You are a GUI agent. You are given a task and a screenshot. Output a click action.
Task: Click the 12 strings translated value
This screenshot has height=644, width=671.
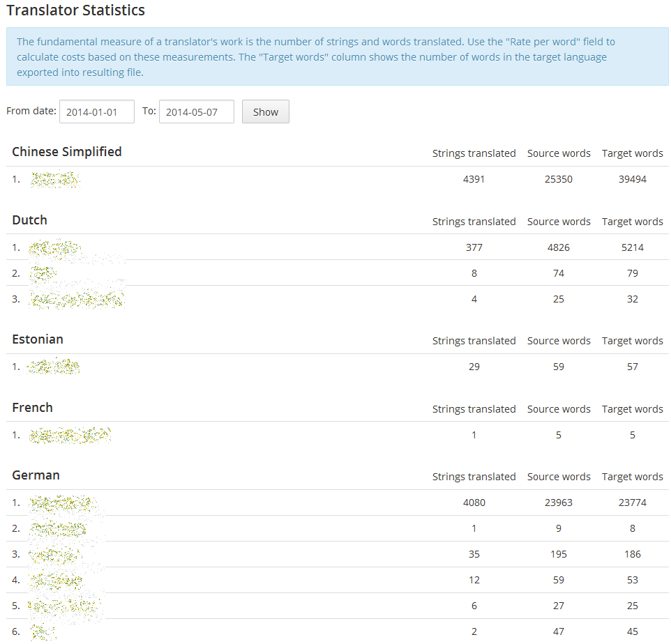[474, 580]
